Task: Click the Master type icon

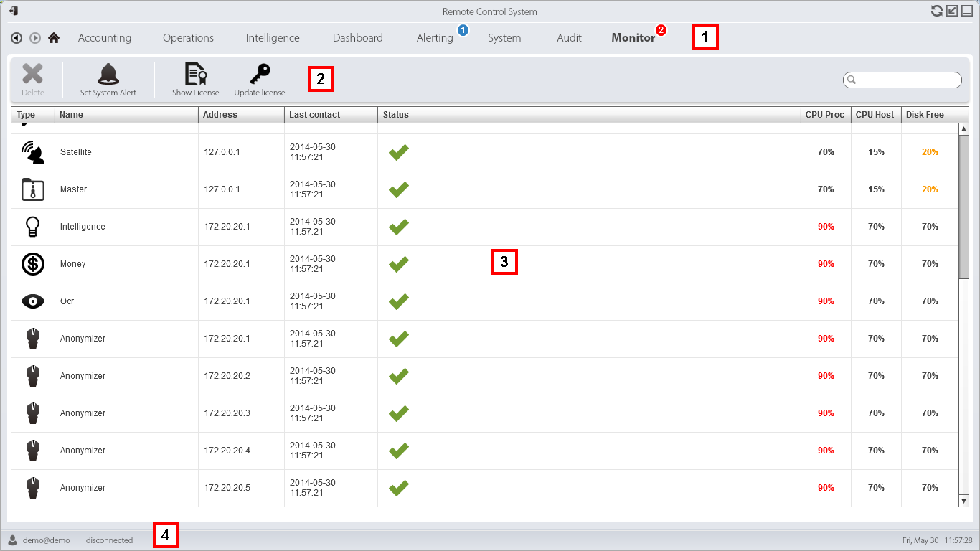Action: tap(33, 189)
